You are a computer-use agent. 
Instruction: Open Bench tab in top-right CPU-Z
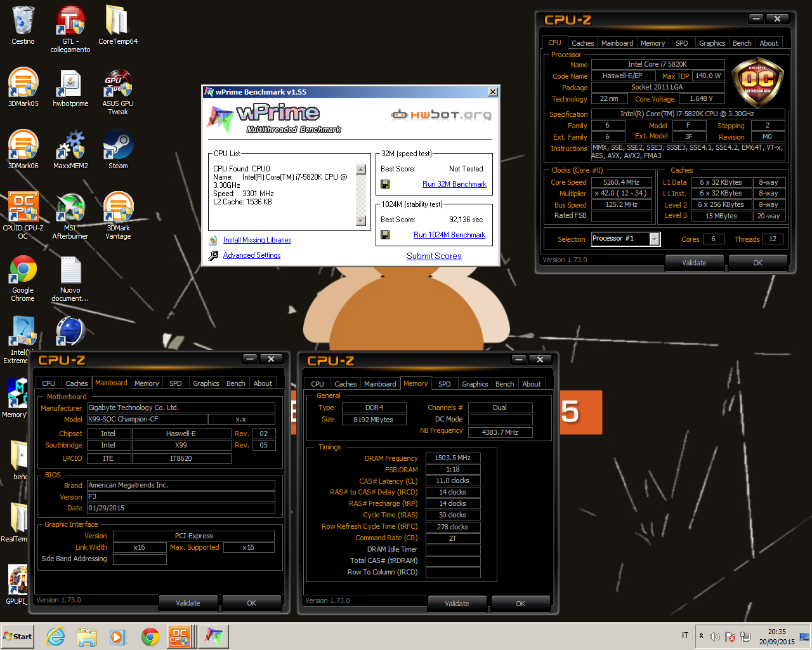pos(742,43)
